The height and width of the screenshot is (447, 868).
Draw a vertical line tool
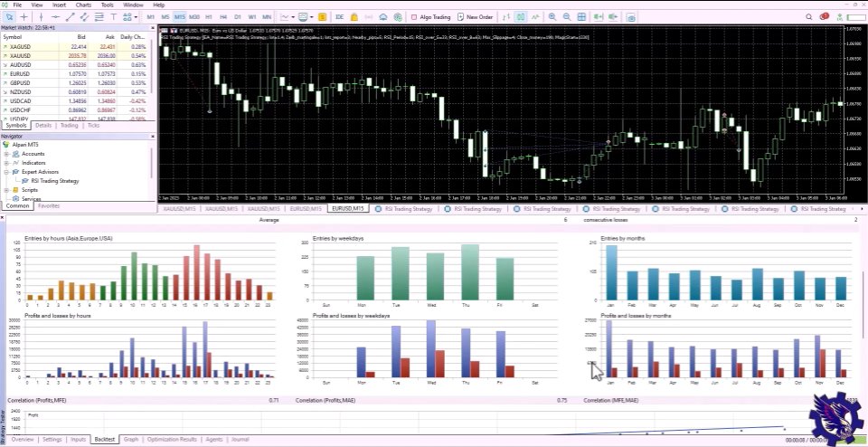tap(41, 17)
